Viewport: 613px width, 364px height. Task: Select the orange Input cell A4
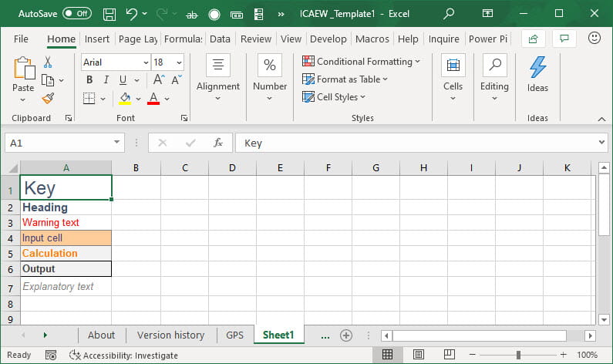pyautogui.click(x=66, y=238)
